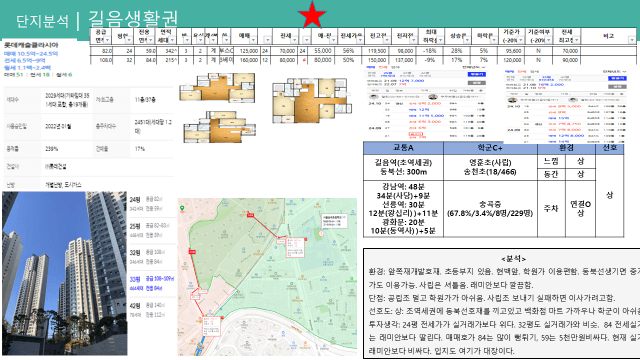Expand the 비고 column filter arrow
Image resolution: width=640 pixels, height=360 pixels.
[x=632, y=40]
